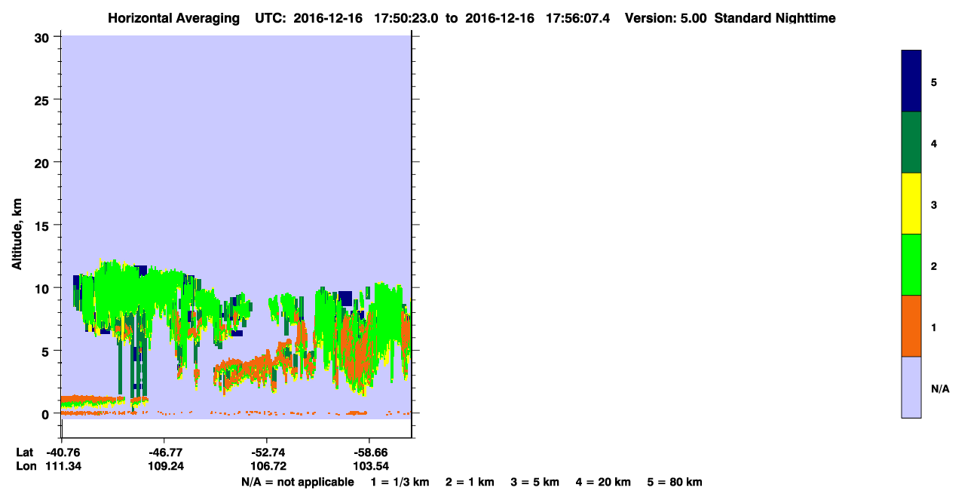Click the start time '17:50:23.0' in title
Image resolution: width=980 pixels, height=503 pixels.
406,18
